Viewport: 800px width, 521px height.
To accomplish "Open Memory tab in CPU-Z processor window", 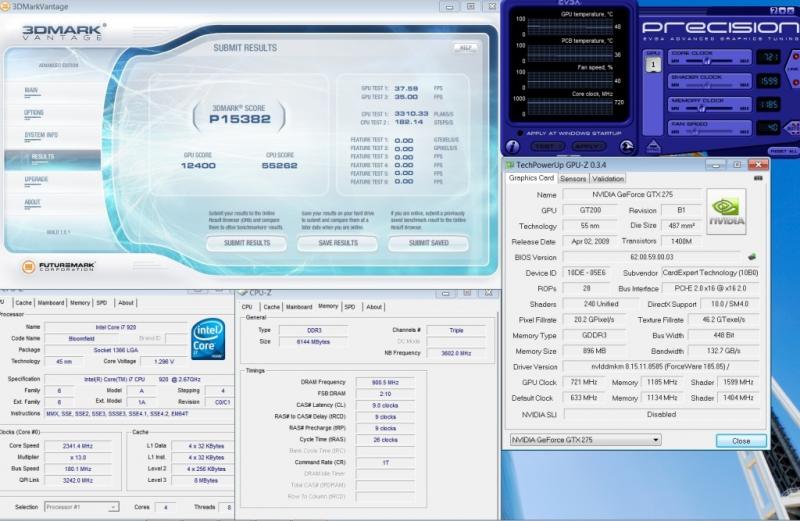I will [x=80, y=303].
